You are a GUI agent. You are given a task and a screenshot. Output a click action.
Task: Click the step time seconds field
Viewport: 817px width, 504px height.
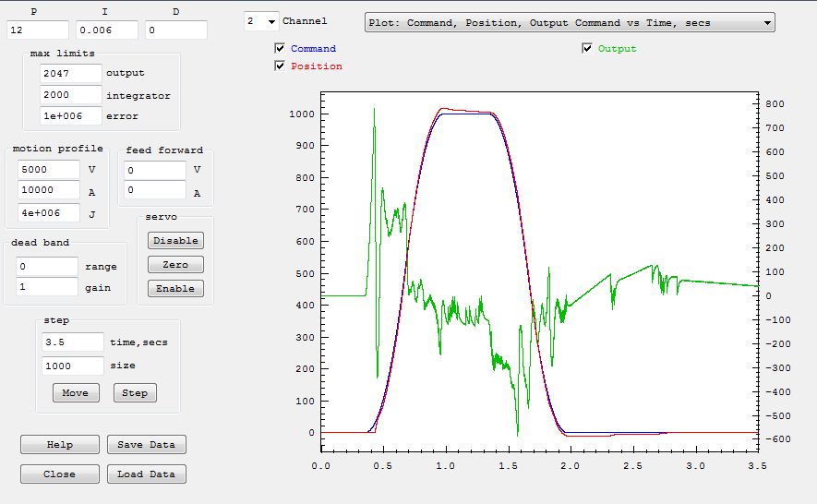click(x=72, y=342)
